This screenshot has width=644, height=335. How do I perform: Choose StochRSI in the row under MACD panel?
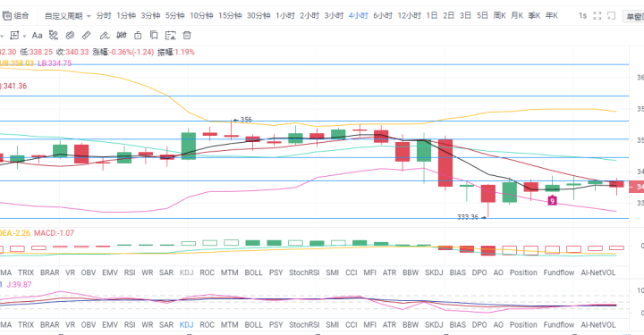coord(304,272)
